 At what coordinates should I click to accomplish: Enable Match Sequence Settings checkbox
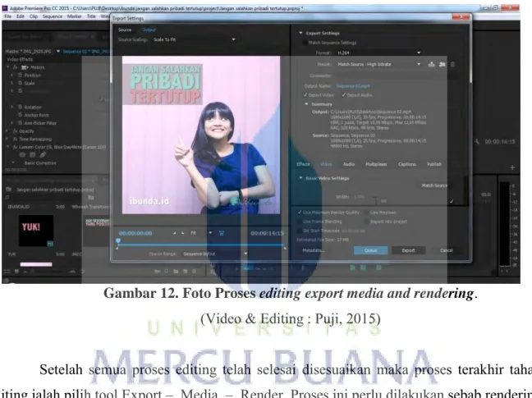(x=305, y=43)
